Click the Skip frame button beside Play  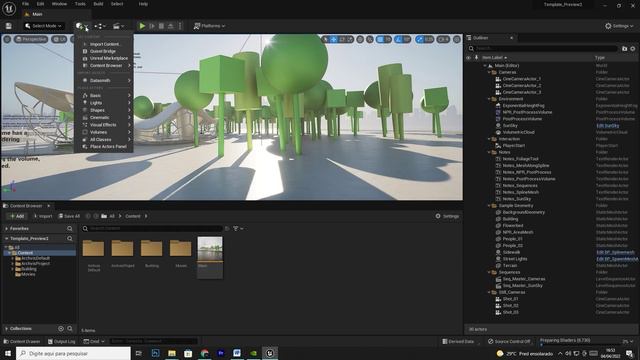[152, 26]
